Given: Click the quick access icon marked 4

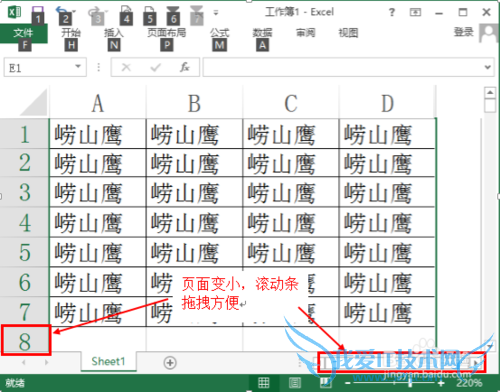Looking at the screenshot, I should pyautogui.click(x=126, y=11).
